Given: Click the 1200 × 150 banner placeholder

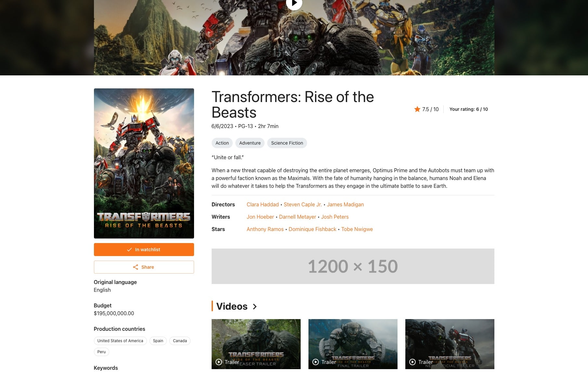Looking at the screenshot, I should pos(353,266).
